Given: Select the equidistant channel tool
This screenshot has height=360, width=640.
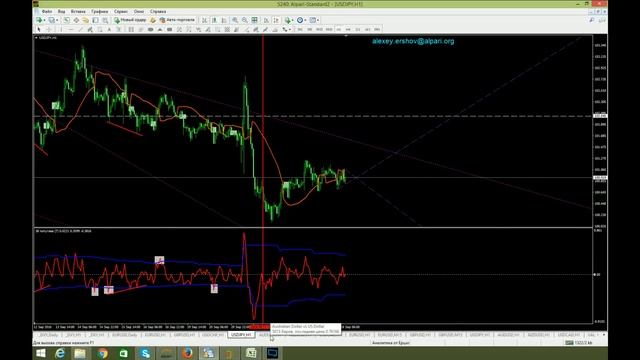Looking at the screenshot, I should pyautogui.click(x=90, y=29).
